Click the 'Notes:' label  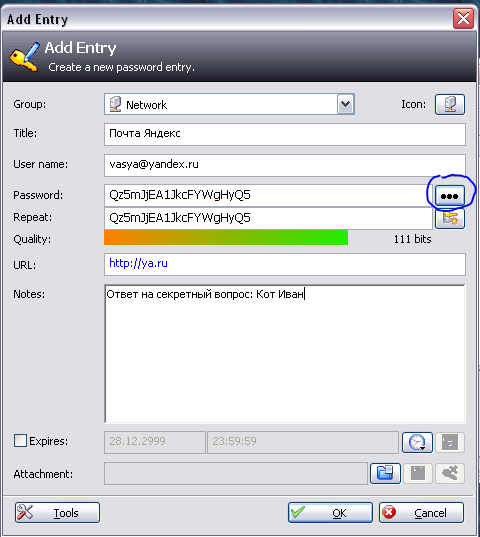29,294
